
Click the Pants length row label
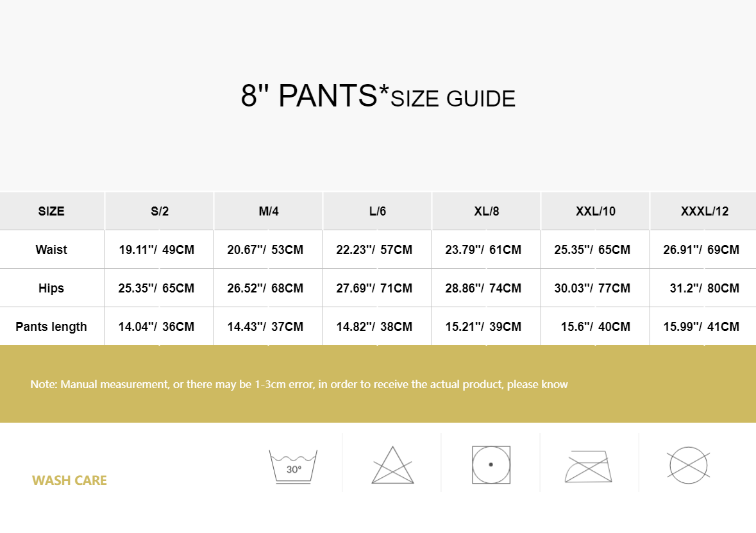coord(51,326)
